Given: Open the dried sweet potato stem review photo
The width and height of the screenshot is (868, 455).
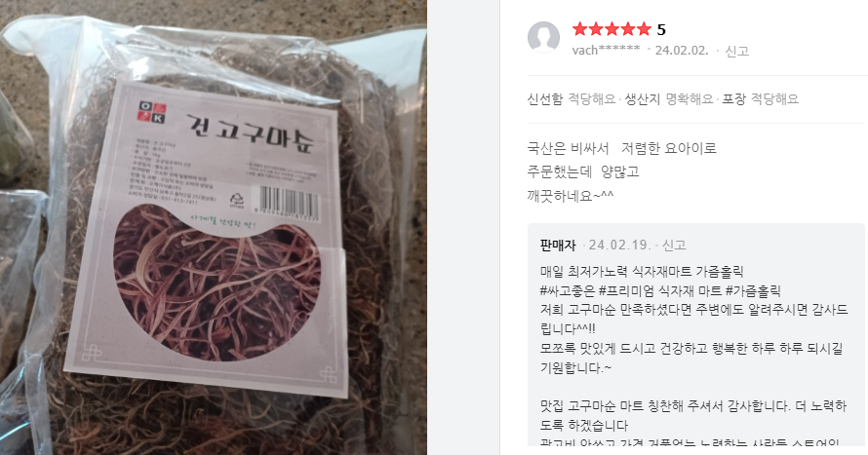Looking at the screenshot, I should pos(214,227).
